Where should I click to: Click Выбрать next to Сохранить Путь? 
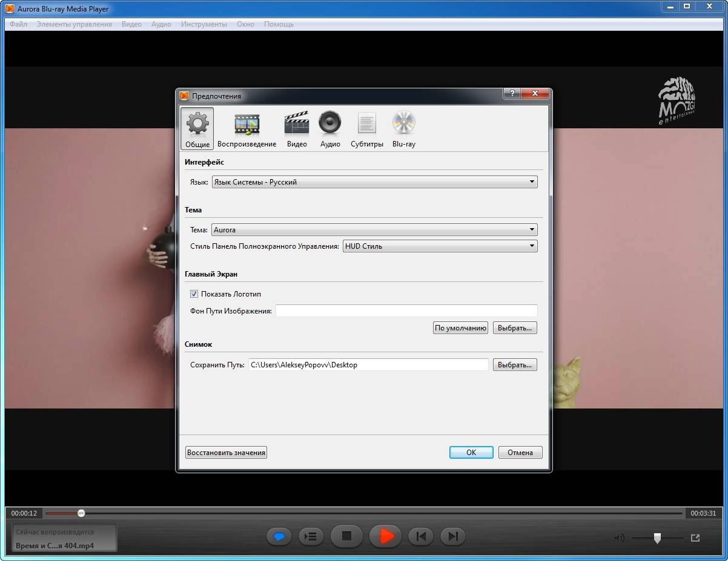click(x=515, y=365)
